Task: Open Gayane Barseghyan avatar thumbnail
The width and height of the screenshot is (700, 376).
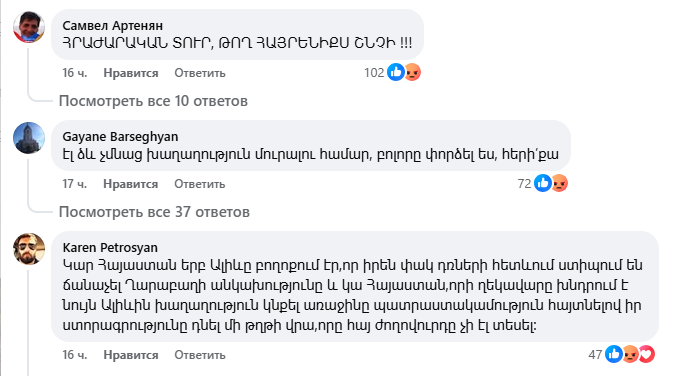Action: point(29,138)
